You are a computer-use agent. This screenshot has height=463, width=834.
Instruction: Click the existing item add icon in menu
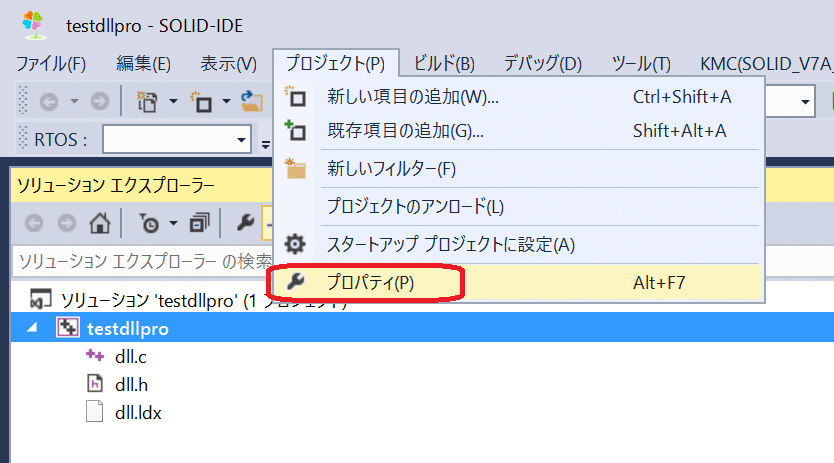click(x=295, y=130)
